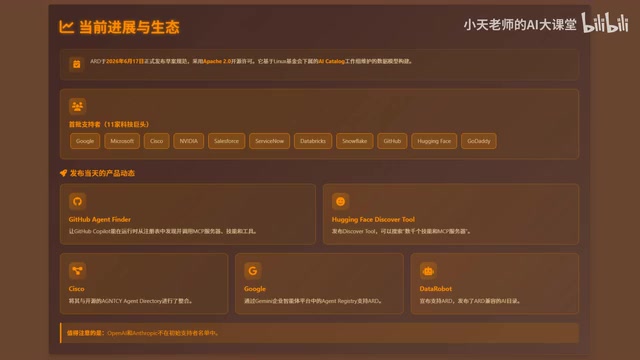Select the NVIDIA supporter tag

coord(189,141)
